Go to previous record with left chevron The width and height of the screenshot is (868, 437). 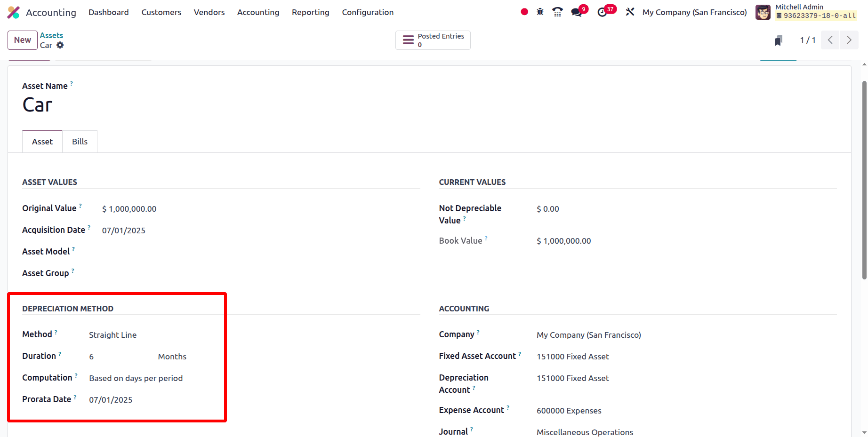point(830,40)
